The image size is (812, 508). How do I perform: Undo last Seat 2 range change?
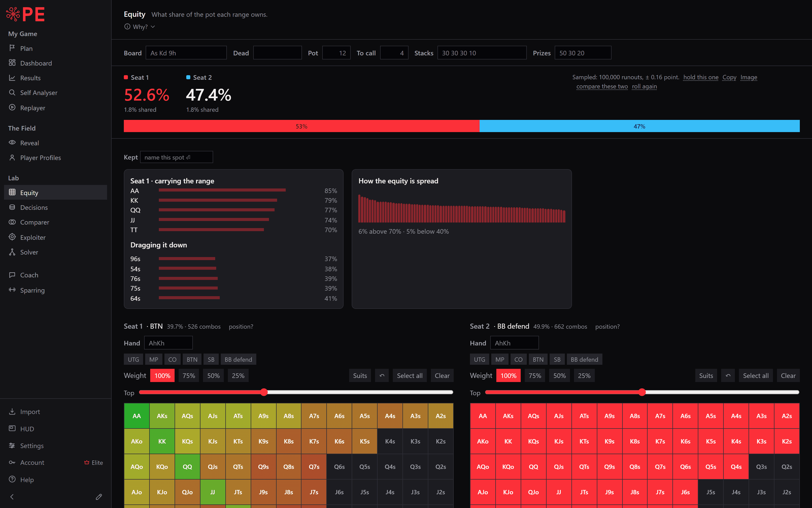(x=728, y=376)
